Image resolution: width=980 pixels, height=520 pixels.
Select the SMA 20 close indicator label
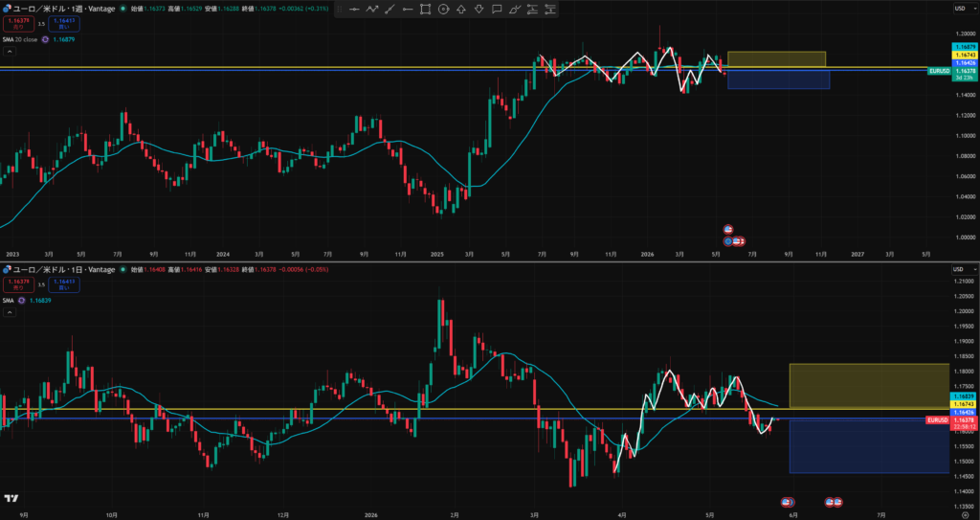[x=21, y=39]
